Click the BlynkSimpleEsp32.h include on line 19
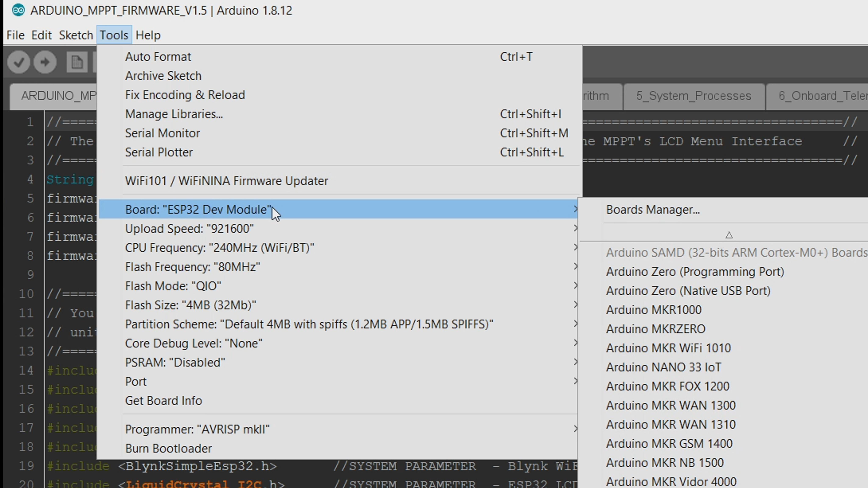 pyautogui.click(x=198, y=466)
